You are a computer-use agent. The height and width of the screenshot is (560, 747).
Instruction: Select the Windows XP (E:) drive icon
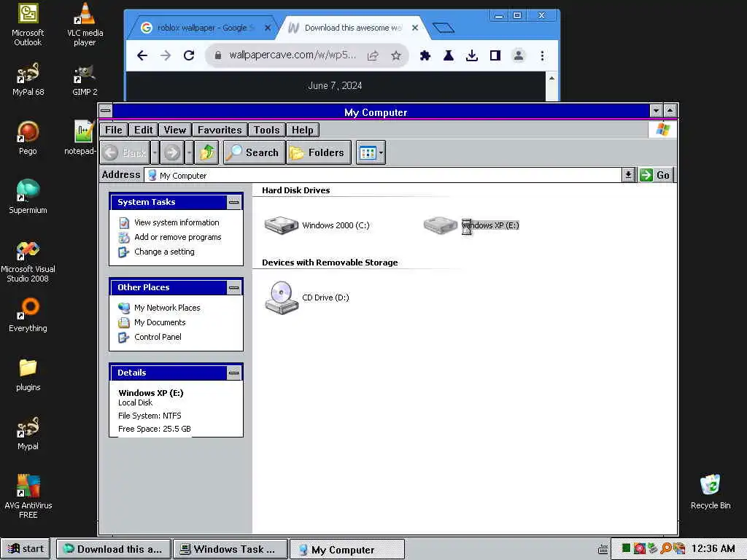[441, 225]
